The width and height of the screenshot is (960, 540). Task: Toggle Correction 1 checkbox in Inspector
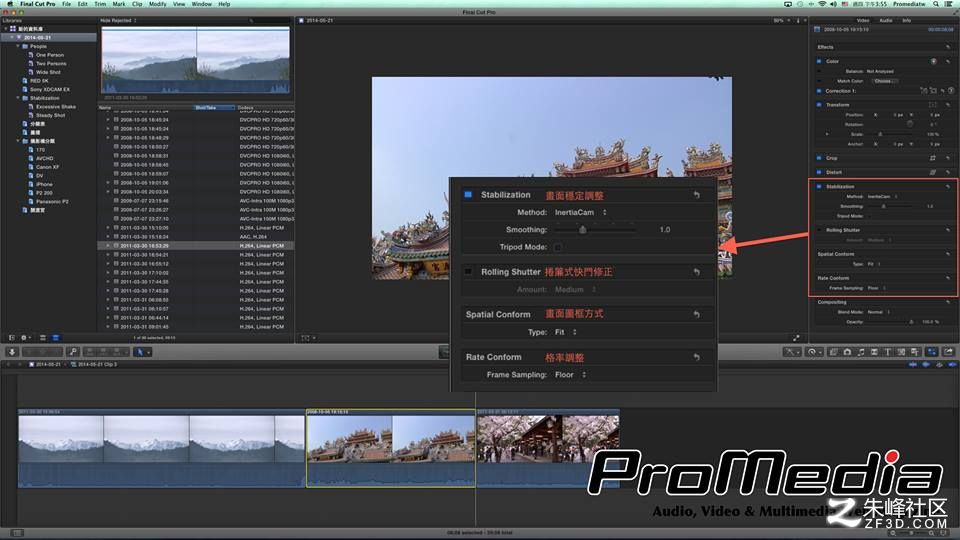819,91
